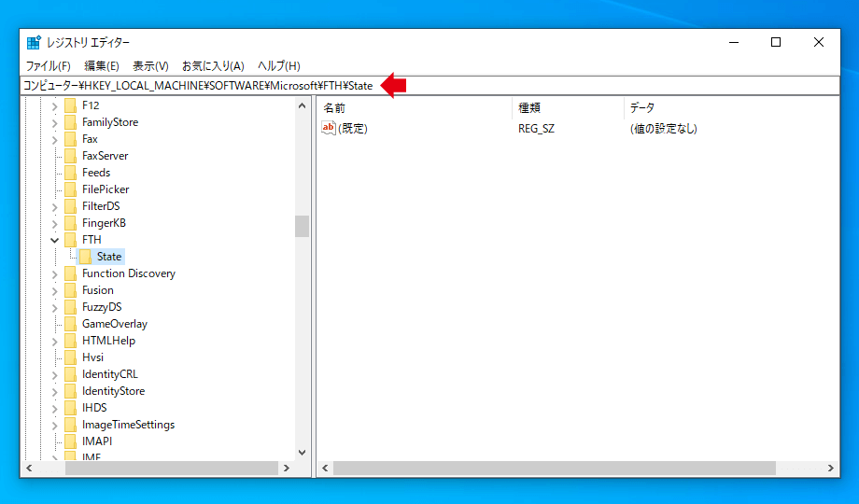
Task: Click the tree pane scroll-left arrow
Action: 29,468
